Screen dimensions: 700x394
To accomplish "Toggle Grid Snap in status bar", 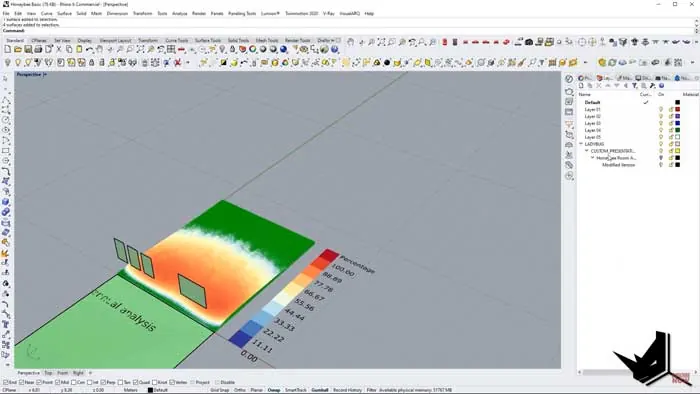I will 219,390.
